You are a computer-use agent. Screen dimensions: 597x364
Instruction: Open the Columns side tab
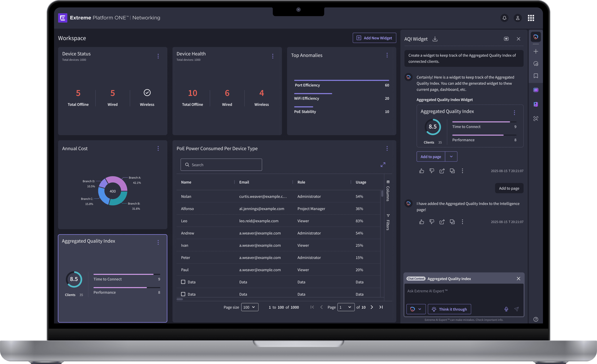click(388, 191)
